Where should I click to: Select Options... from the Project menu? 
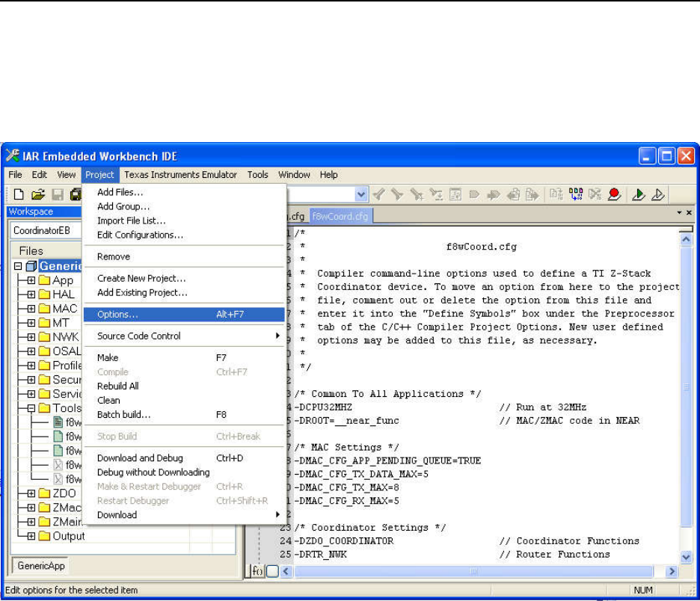(117, 315)
